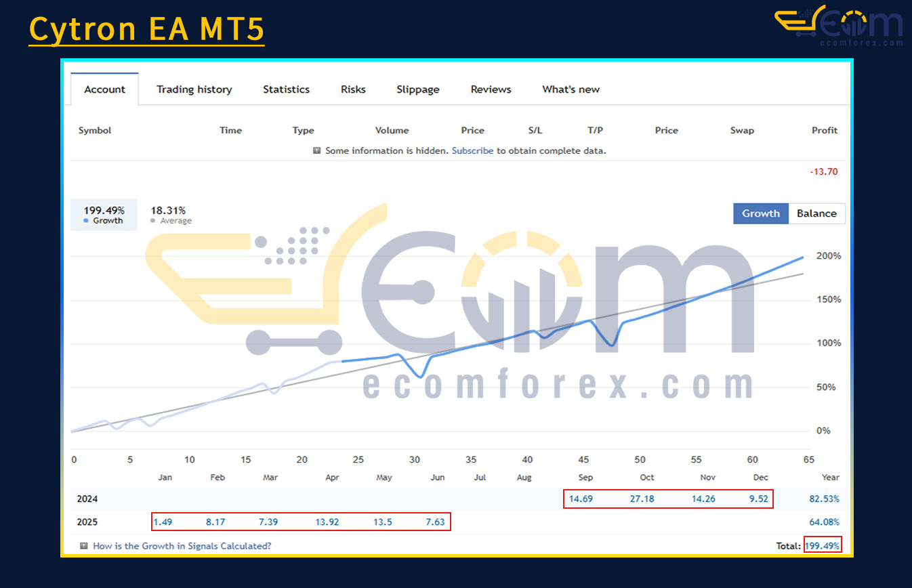Viewport: 912px width, 588px height.
Task: Click the -13.70 profit value
Action: tap(824, 171)
